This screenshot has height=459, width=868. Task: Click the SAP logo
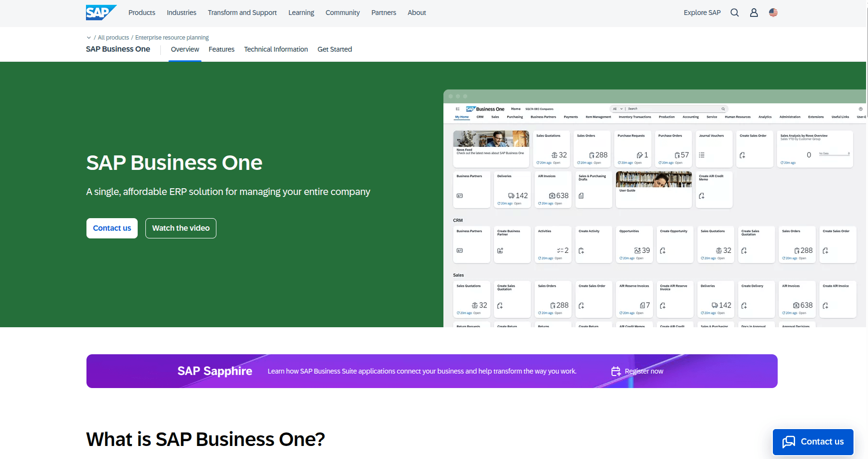(100, 13)
